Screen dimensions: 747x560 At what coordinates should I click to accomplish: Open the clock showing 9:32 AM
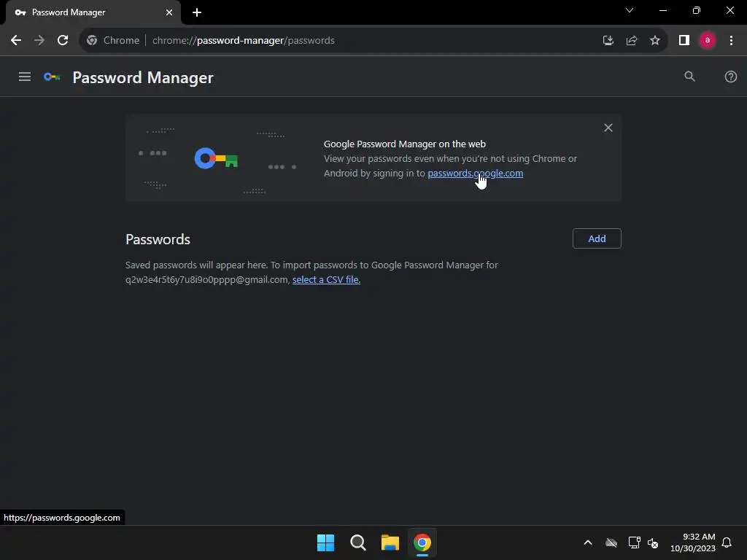693,542
